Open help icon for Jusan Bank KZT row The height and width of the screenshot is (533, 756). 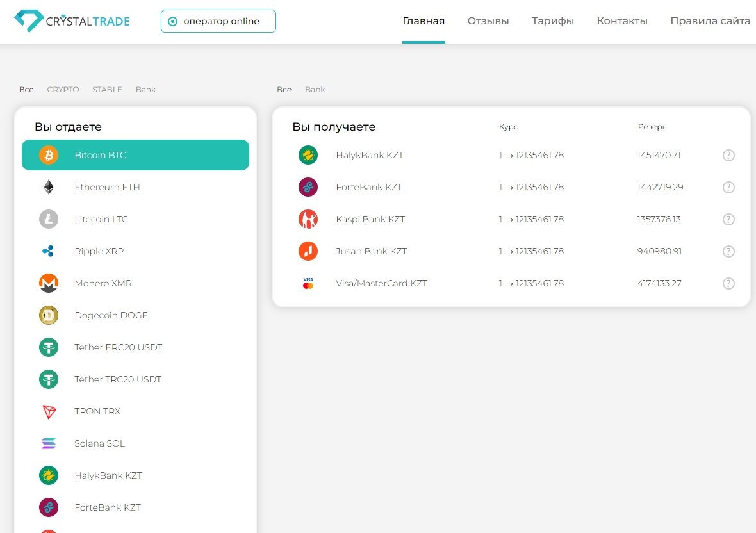point(728,252)
